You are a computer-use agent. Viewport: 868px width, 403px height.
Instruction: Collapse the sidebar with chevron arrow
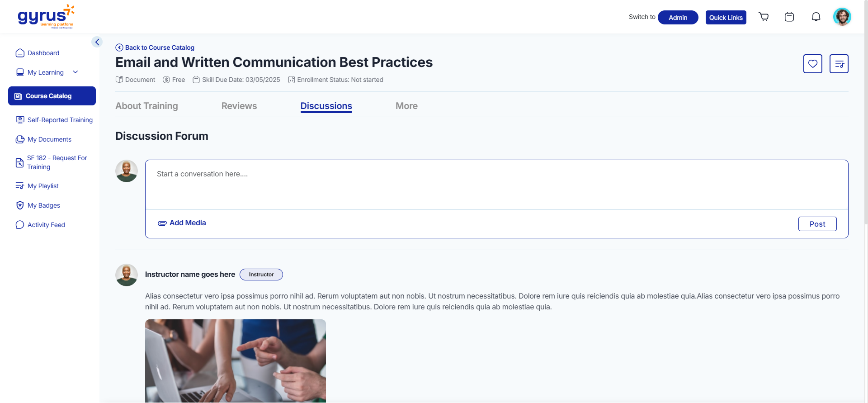(x=97, y=42)
